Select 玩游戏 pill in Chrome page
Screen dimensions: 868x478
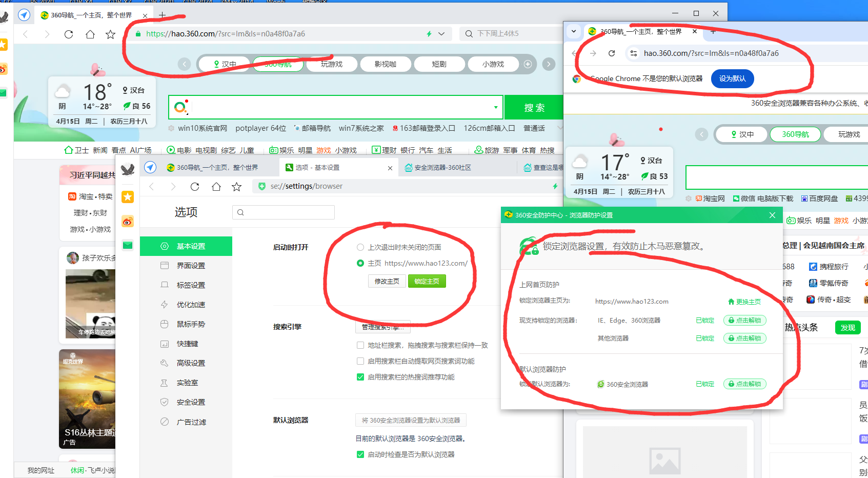click(x=849, y=134)
